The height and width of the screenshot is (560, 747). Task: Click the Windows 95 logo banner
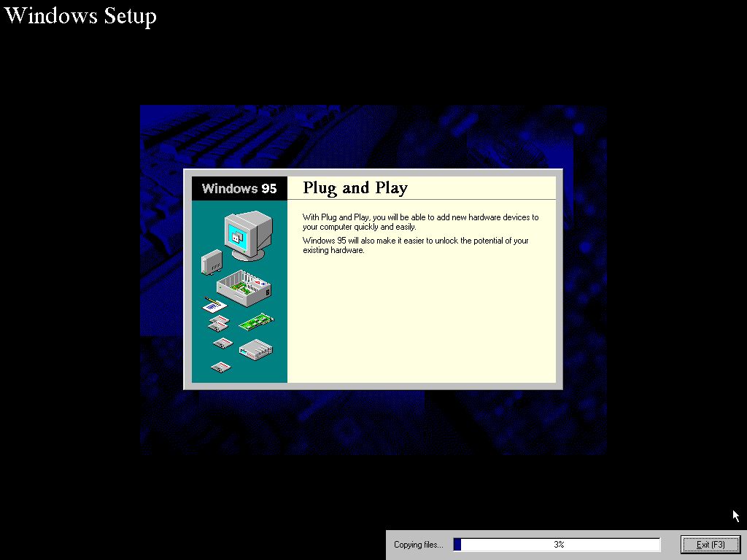239,188
